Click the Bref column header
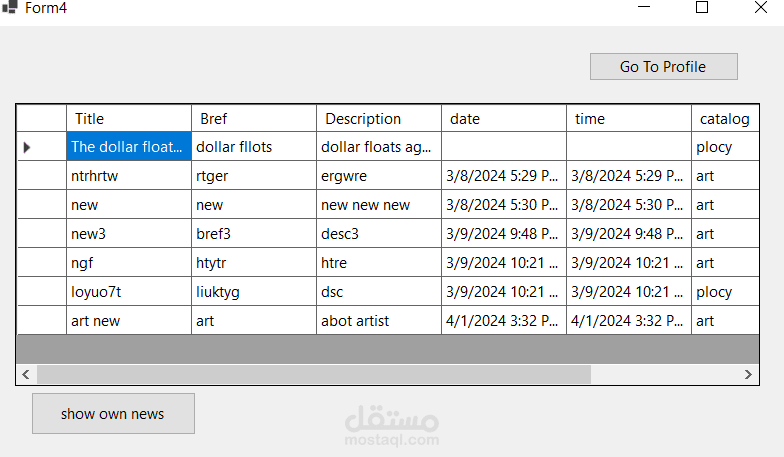This screenshot has width=784, height=457. pos(253,119)
